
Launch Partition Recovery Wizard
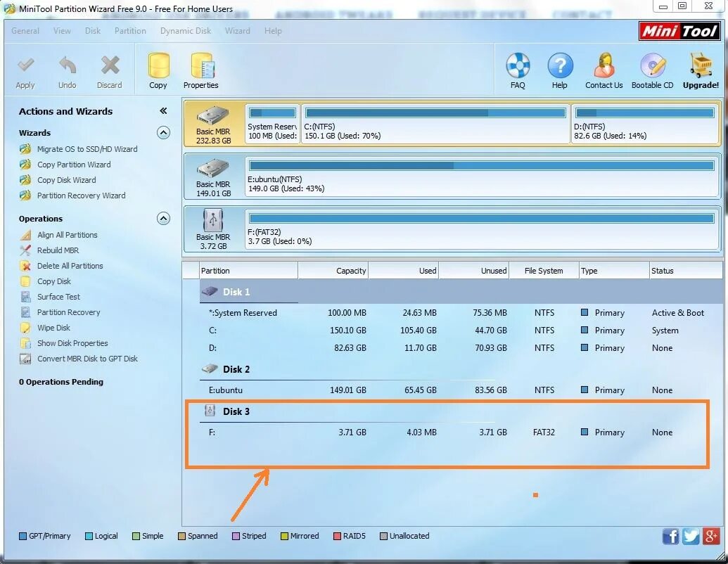coord(82,196)
